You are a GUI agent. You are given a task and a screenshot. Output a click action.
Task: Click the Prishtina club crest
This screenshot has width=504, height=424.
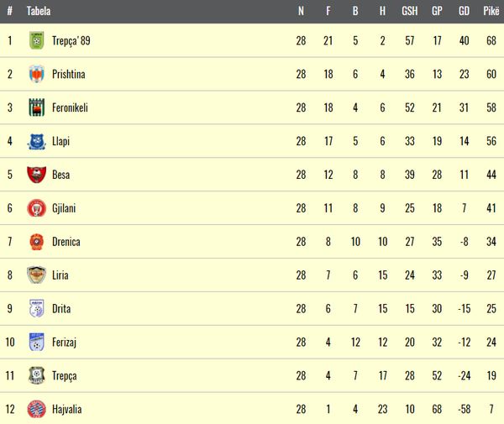(x=37, y=74)
